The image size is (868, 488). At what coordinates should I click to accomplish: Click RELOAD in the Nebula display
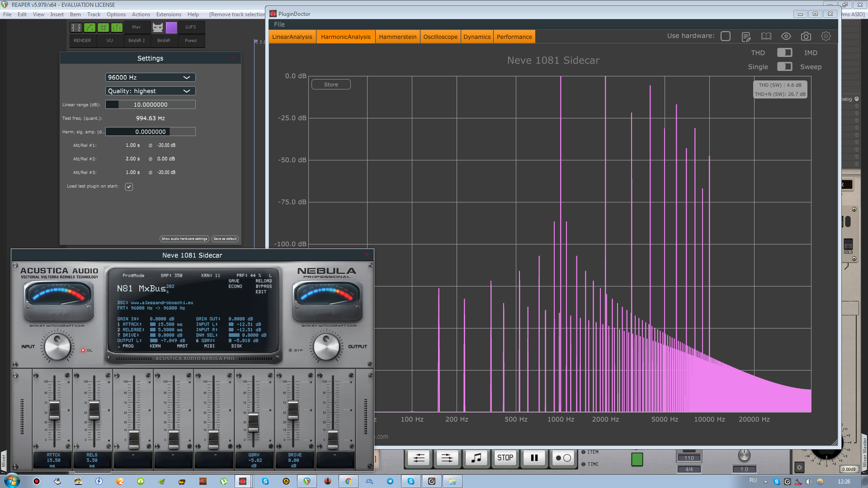264,281
